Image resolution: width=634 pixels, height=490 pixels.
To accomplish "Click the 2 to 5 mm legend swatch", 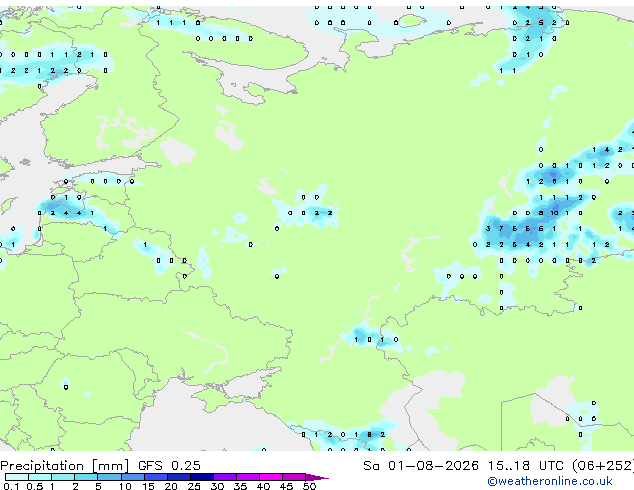I will click(x=86, y=477).
